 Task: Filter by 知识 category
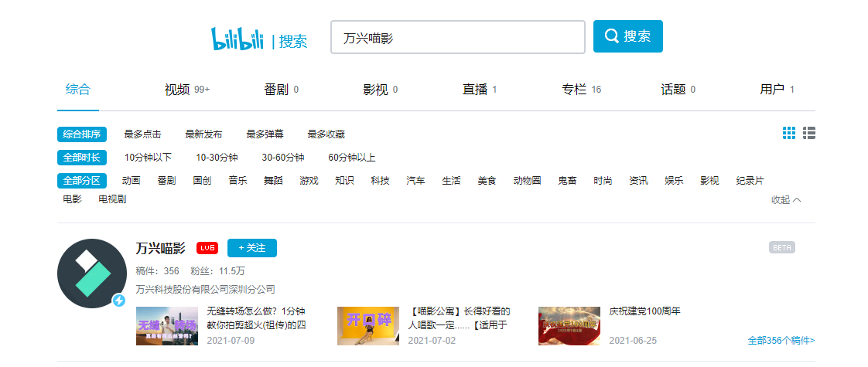point(344,181)
